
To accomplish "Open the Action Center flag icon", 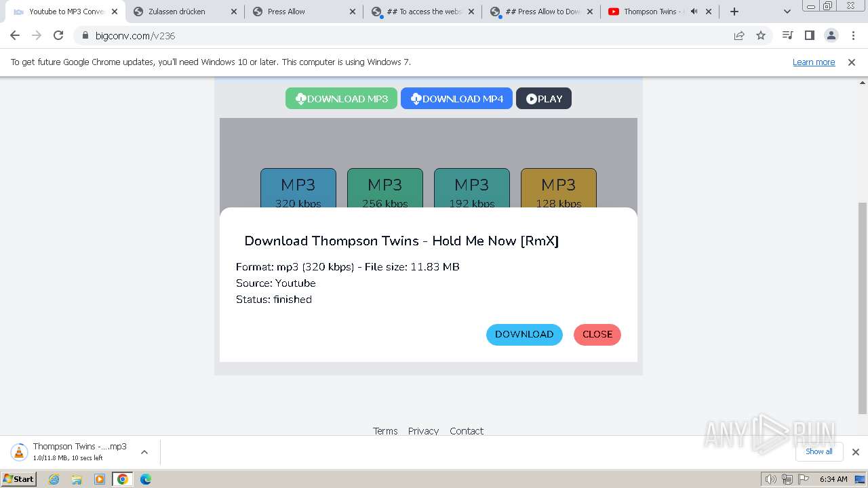I will coord(802,479).
